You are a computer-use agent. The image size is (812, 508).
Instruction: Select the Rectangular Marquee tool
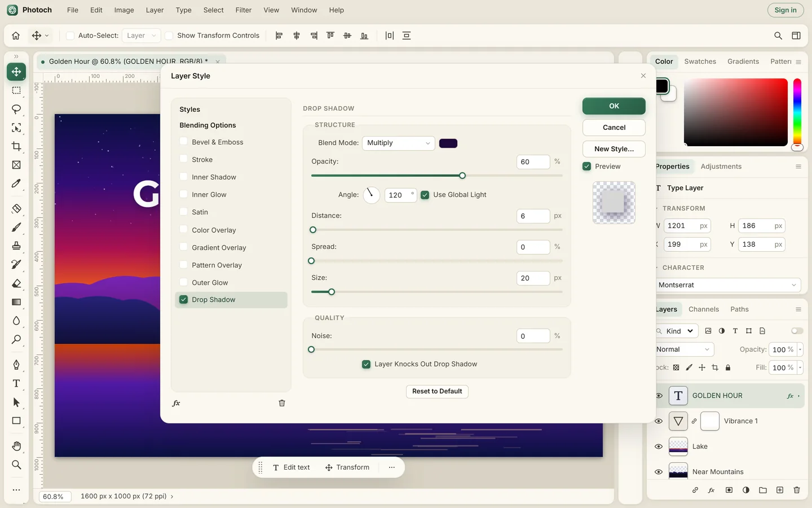[16, 90]
